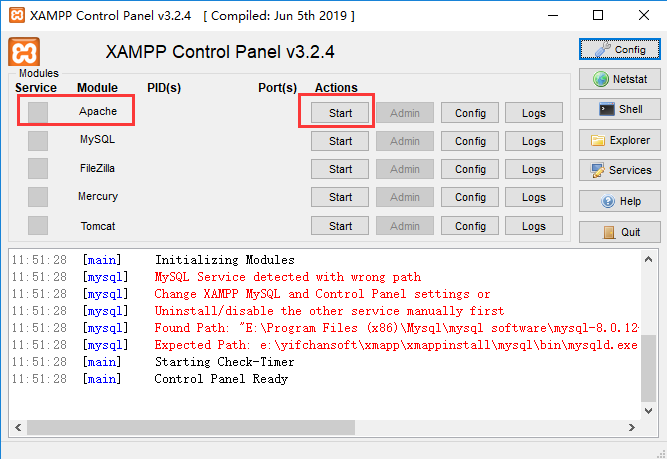
Task: Start the Apache module
Action: 340,113
